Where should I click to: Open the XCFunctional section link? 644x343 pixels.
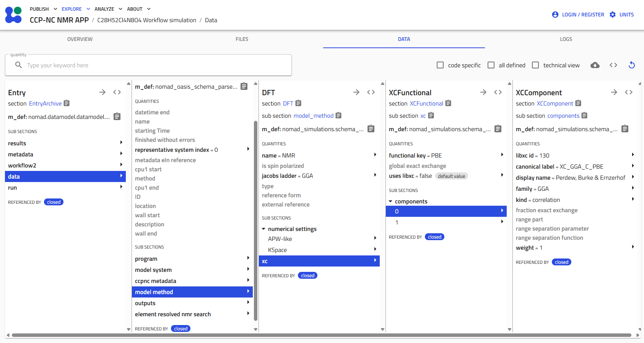426,103
